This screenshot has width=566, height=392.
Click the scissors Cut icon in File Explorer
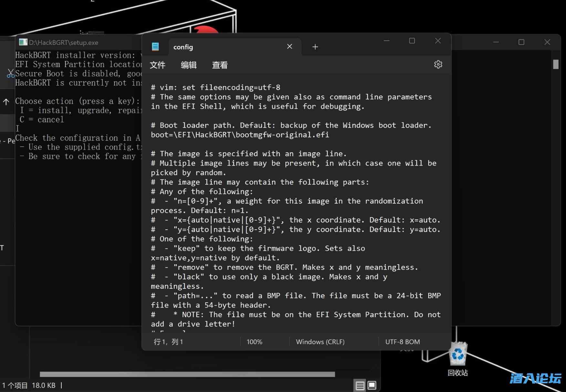11,74
